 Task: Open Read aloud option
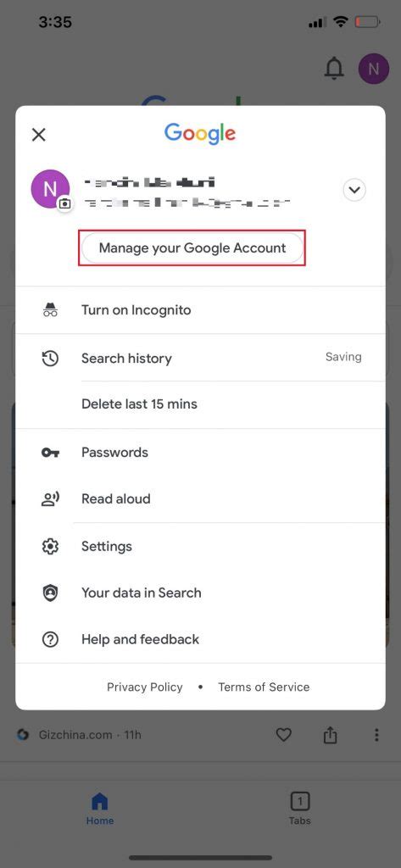tap(200, 498)
